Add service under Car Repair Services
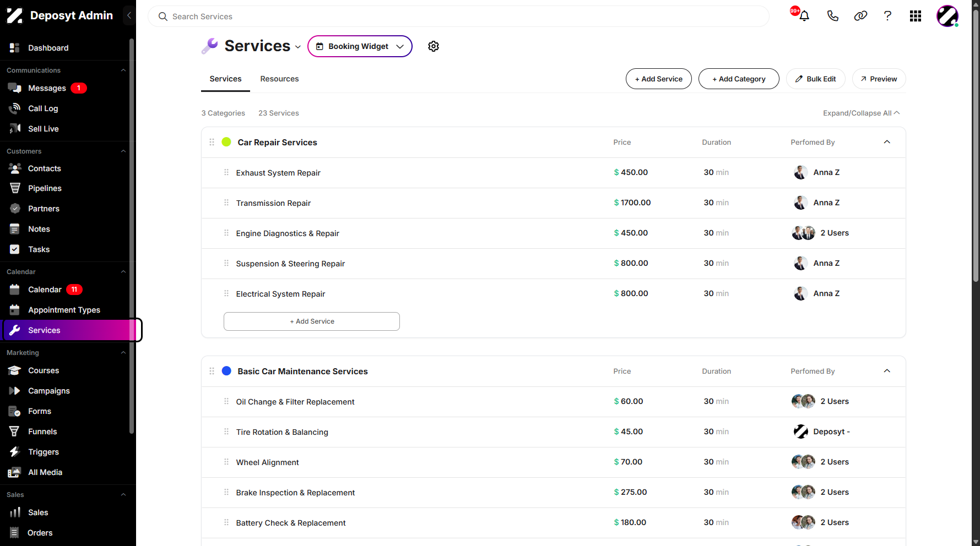 [312, 321]
